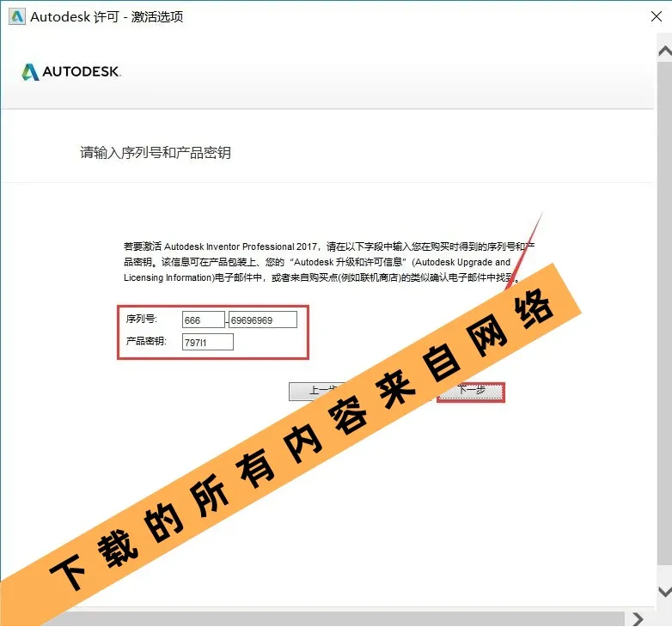Close the Autodesk license activation window
This screenshot has width=672, height=627.
pos(657,16)
